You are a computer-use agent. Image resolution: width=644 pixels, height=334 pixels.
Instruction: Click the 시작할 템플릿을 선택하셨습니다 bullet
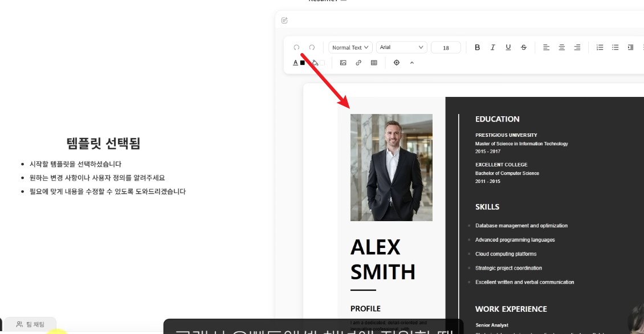[76, 164]
